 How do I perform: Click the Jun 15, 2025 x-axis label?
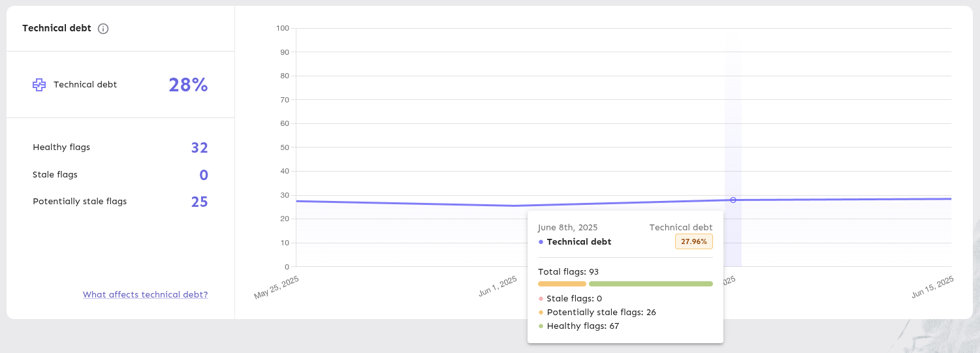(x=932, y=287)
